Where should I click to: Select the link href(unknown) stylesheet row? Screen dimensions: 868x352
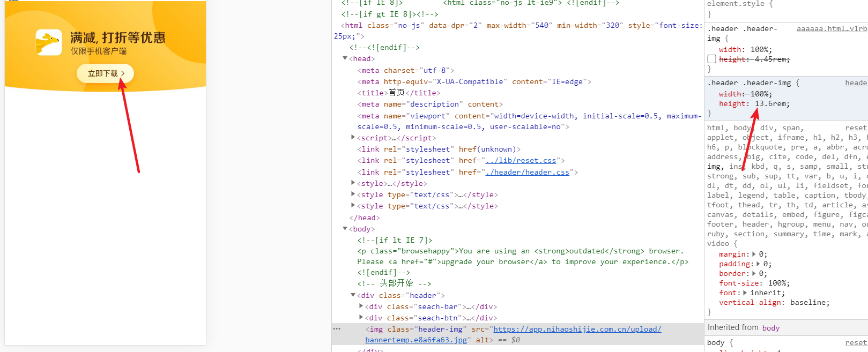coord(439,149)
